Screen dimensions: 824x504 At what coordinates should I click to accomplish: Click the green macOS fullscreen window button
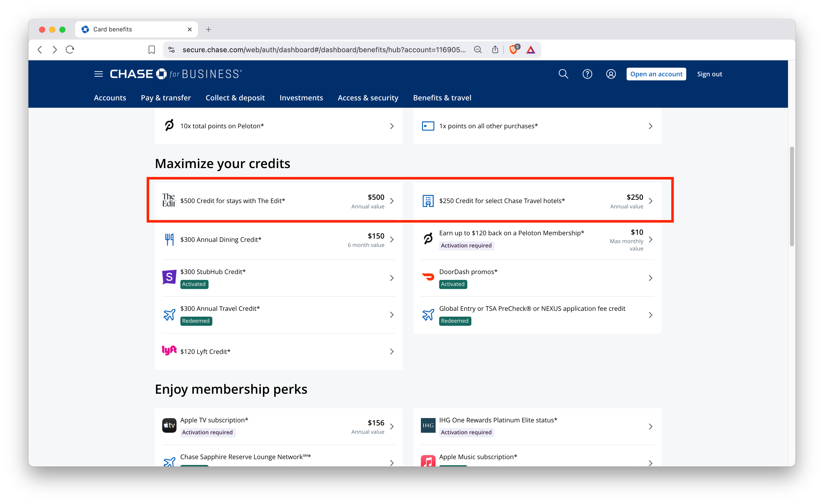tap(62, 29)
